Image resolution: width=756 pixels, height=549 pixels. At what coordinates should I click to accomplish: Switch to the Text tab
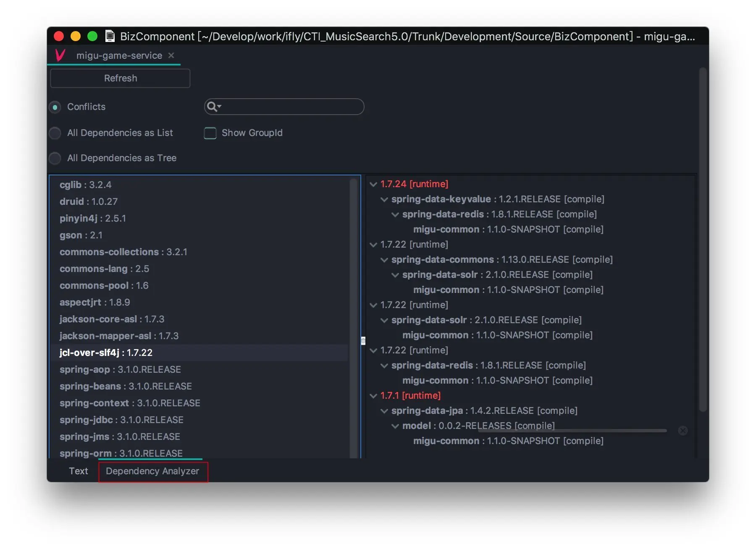tap(79, 471)
